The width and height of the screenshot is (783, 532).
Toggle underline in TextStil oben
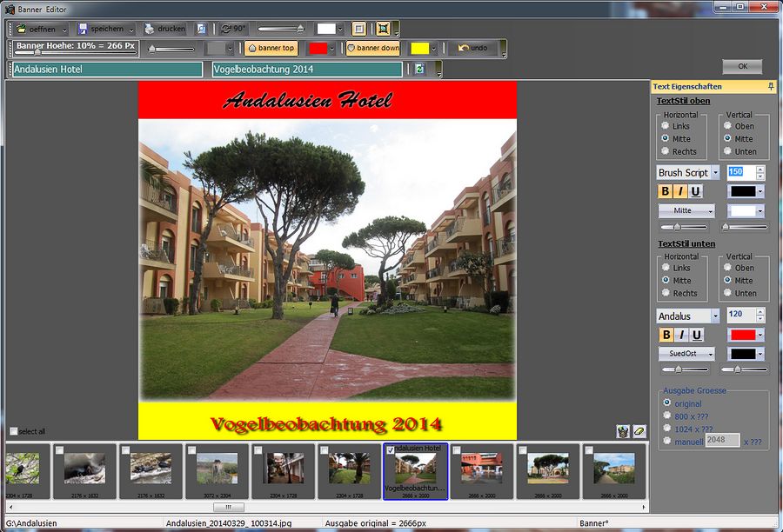697,191
